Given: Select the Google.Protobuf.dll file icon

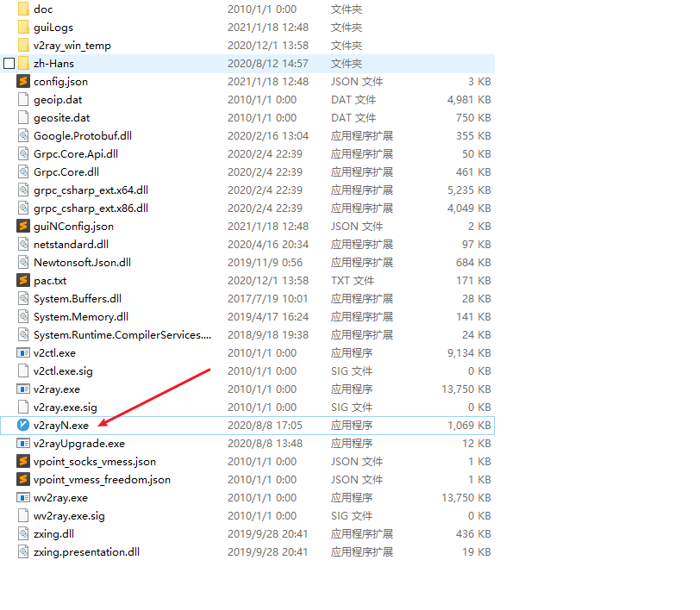Looking at the screenshot, I should coord(23,135).
